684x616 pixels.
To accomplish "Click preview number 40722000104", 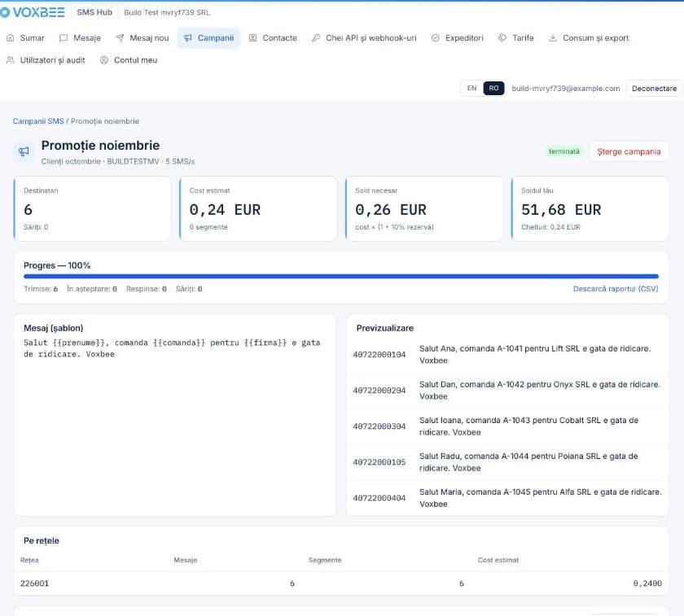I will 379,355.
